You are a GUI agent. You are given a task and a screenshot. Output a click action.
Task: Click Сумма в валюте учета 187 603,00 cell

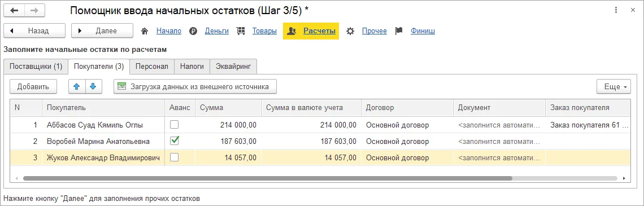point(311,141)
